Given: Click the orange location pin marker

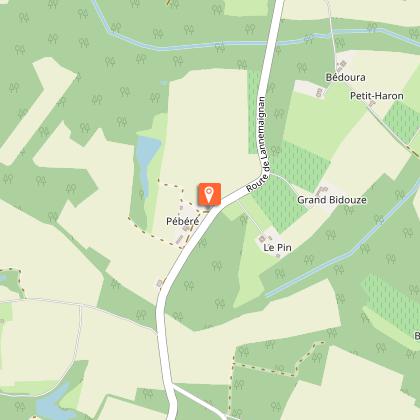Looking at the screenshot, I should tap(209, 194).
